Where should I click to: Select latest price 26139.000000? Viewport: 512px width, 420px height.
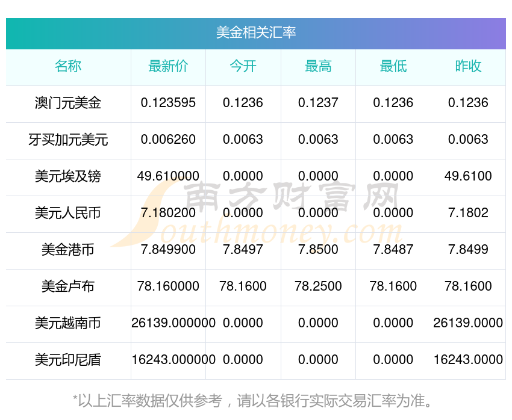coord(173,323)
